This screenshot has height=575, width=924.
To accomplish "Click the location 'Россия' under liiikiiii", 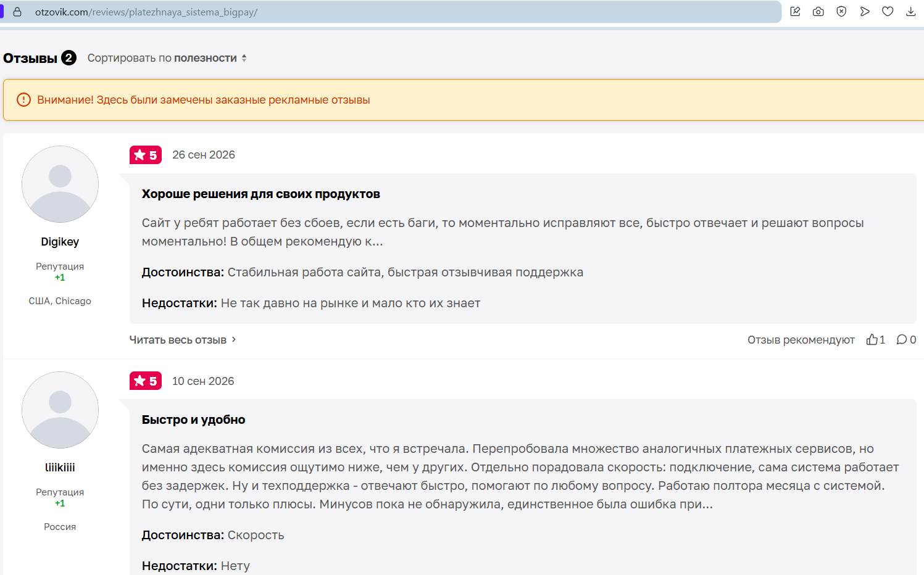I will click(60, 527).
